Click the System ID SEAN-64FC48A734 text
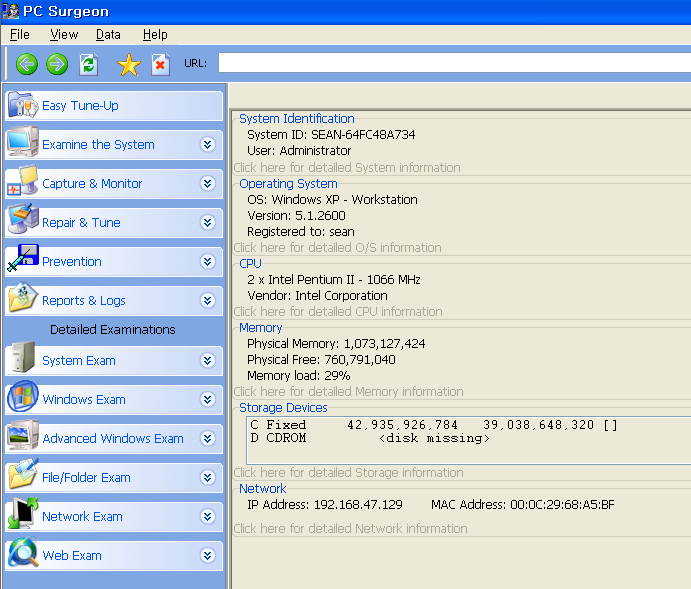The width and height of the screenshot is (691, 589). click(x=331, y=134)
